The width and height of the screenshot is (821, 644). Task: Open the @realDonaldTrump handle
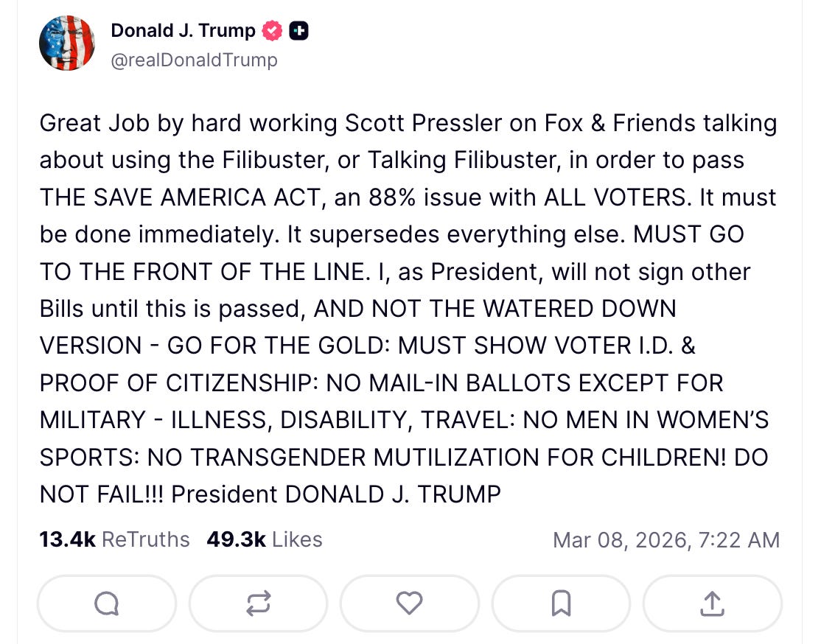[x=195, y=60]
